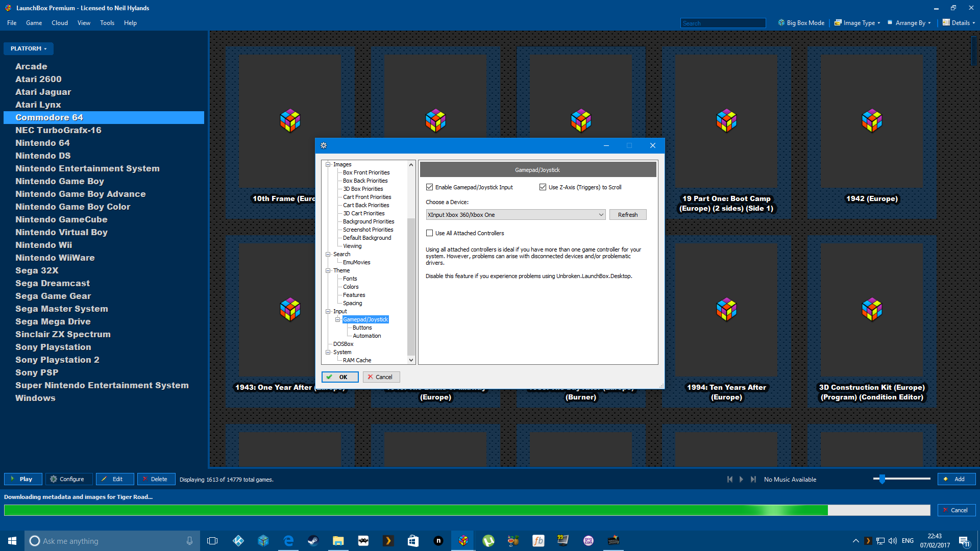Click the Delete button

click(x=156, y=479)
